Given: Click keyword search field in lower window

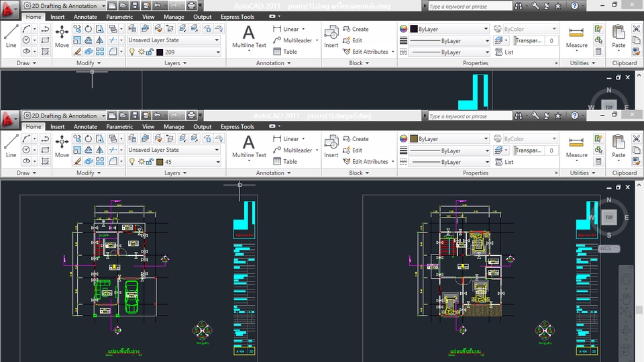Looking at the screenshot, I should tap(470, 116).
